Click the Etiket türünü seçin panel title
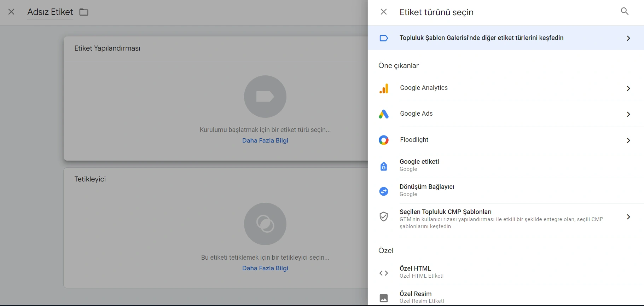The image size is (644, 306). (x=436, y=12)
